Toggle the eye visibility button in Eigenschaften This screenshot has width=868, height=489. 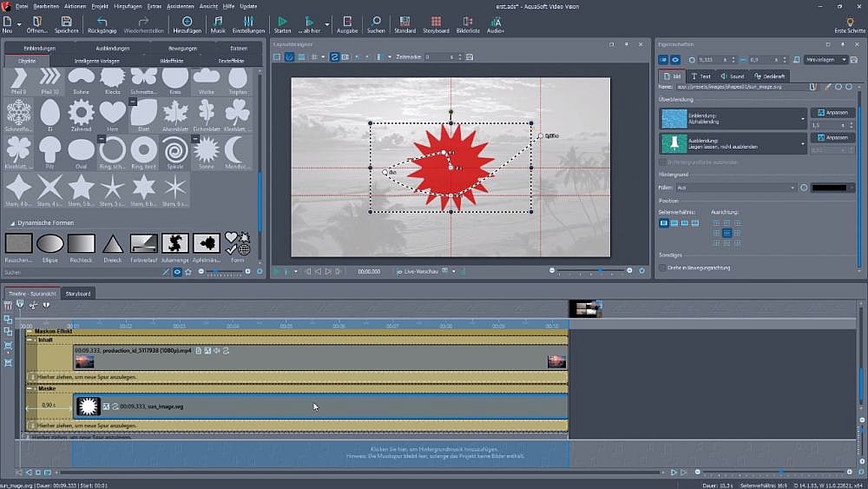click(675, 60)
